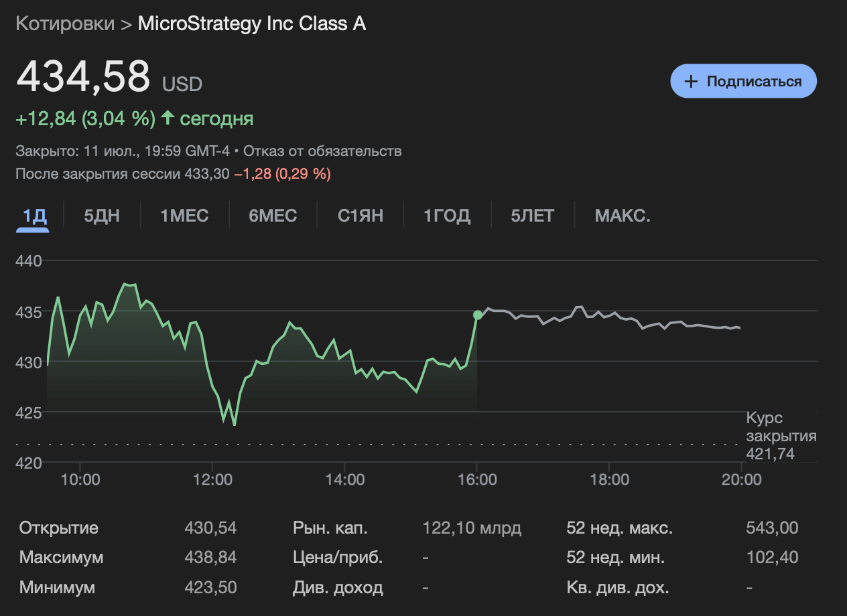Click the 12:00 time axis label
The width and height of the screenshot is (847, 616).
[212, 479]
